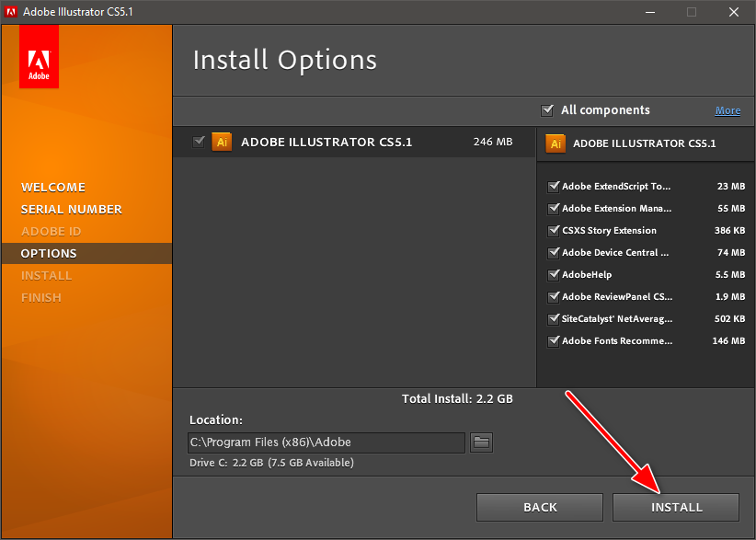
Task: Click the Adobe icon in the title bar
Action: (x=13, y=12)
